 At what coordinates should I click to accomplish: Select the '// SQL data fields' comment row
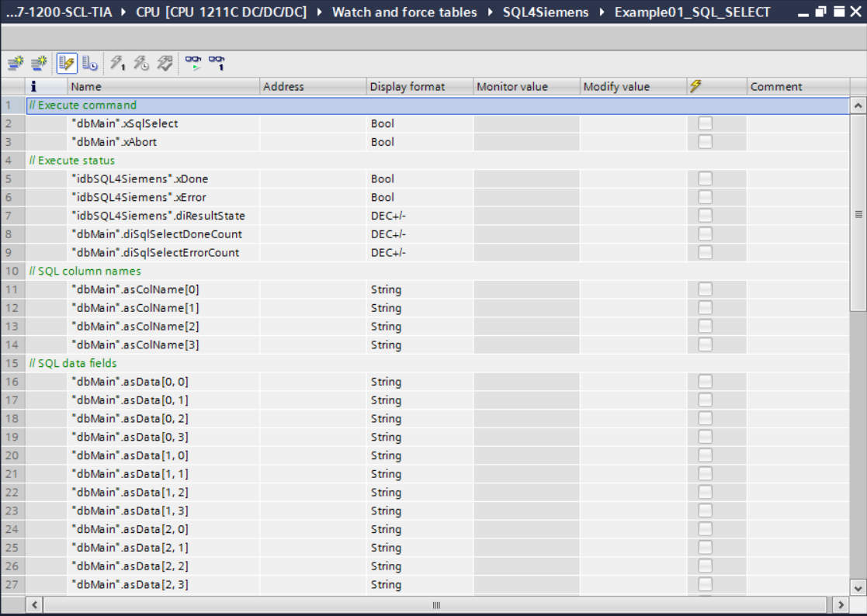(x=438, y=363)
